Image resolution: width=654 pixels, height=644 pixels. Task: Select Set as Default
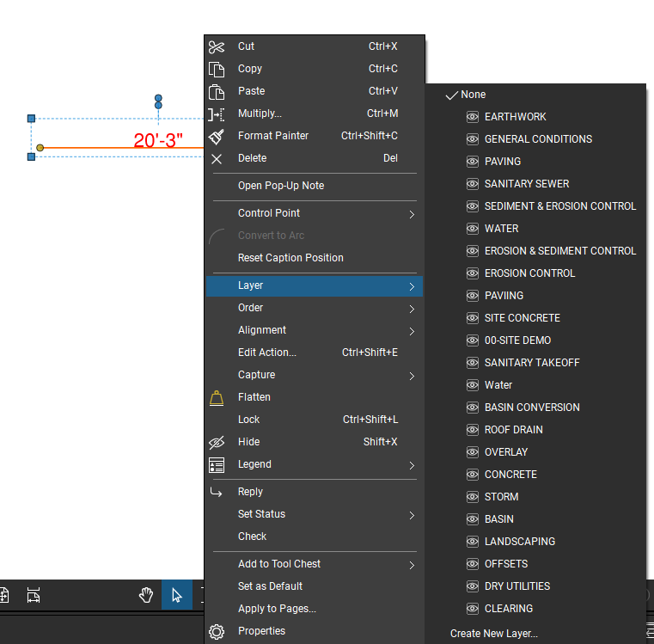[x=315, y=586]
